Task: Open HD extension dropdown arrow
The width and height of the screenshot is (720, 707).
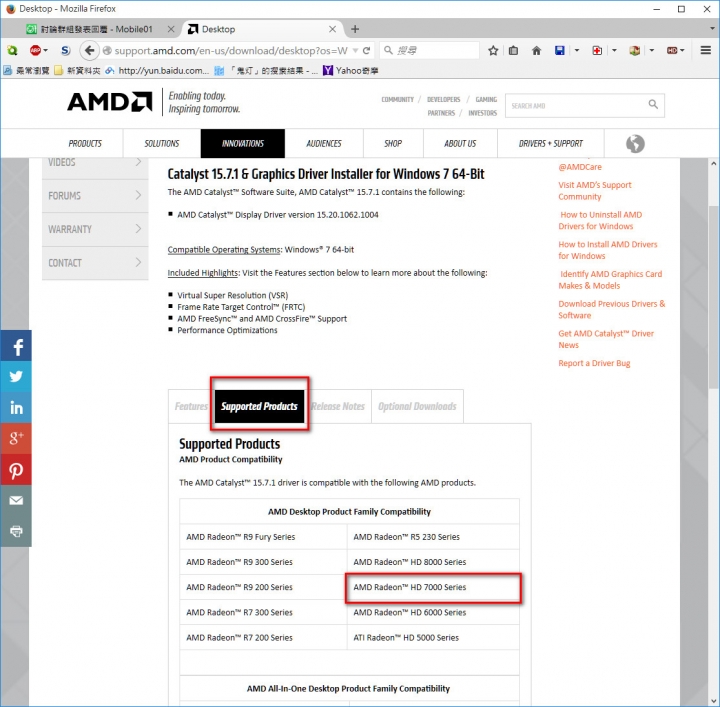Action: click(x=682, y=50)
